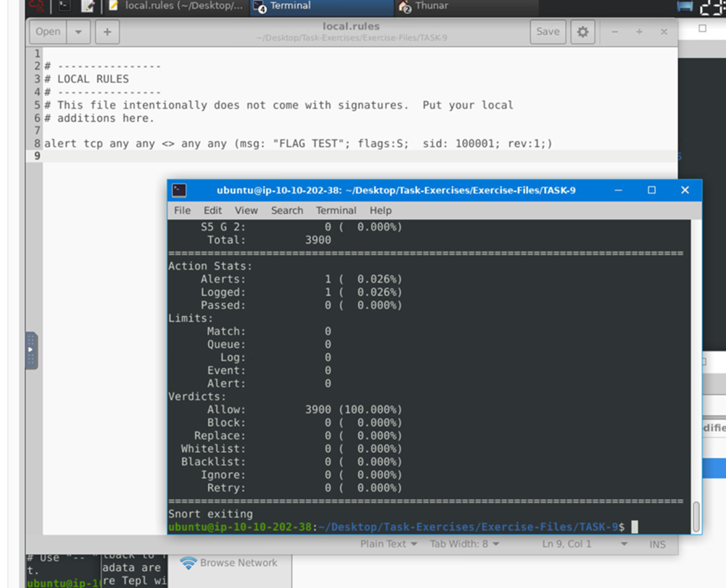
Task: Click the screen icon in top-right panel
Action: point(685,7)
